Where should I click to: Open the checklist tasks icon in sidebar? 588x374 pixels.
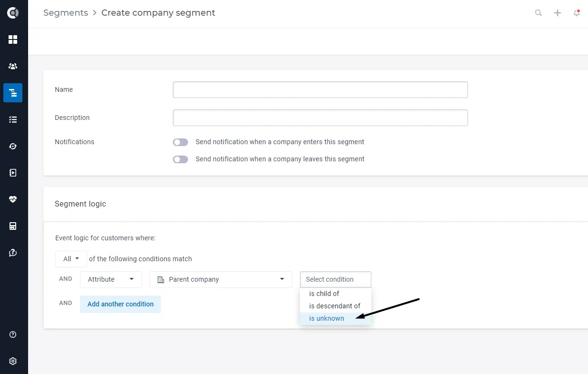13,119
